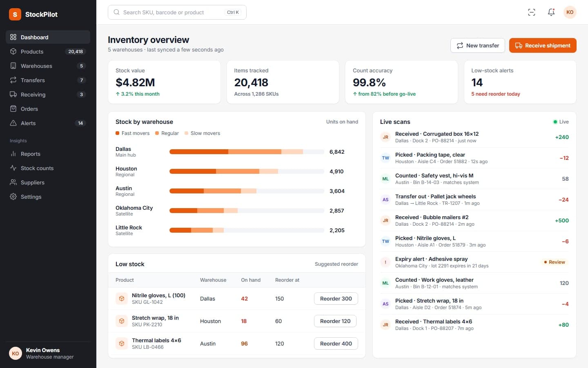Click the Slow movers legend swatch
Screen dimensions: 588x368
tap(187, 133)
